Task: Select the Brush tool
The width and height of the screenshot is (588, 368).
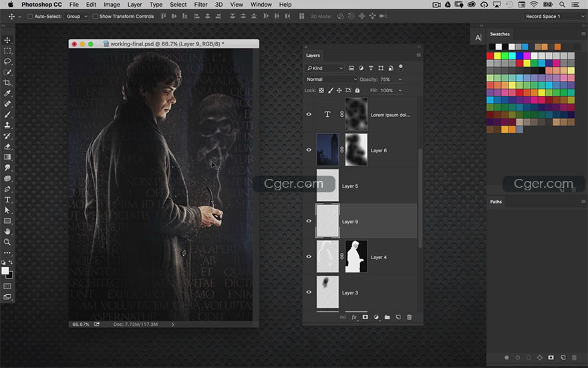Action: tap(7, 114)
